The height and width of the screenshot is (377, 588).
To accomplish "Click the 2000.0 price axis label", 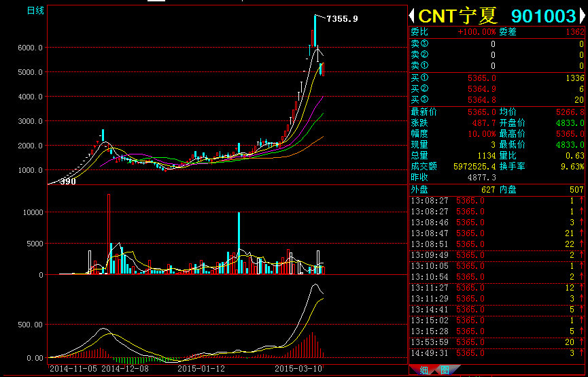I will point(31,146).
